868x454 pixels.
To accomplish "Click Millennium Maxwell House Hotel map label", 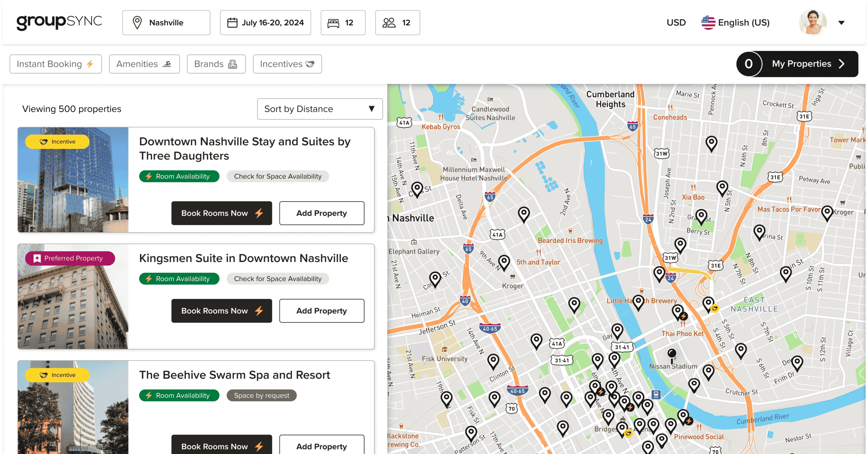I will (x=474, y=174).
